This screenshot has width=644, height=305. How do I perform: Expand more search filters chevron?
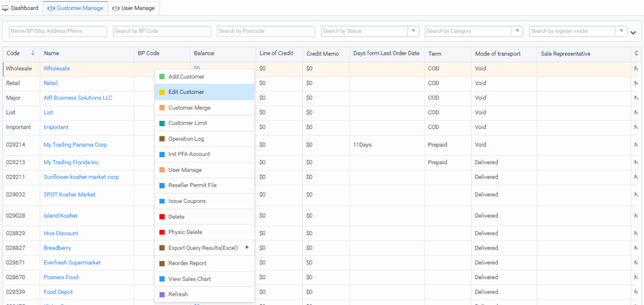pyautogui.click(x=633, y=32)
